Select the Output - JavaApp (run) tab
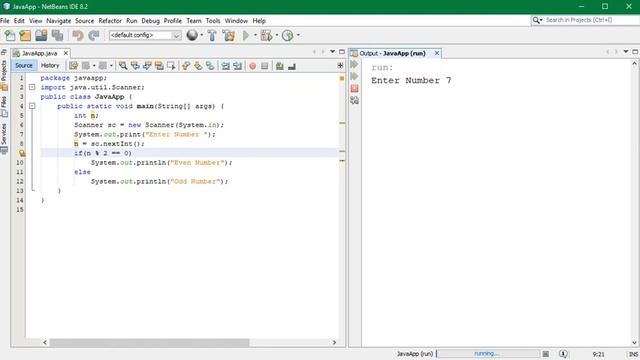Viewport: 640px width, 360px height. click(393, 53)
